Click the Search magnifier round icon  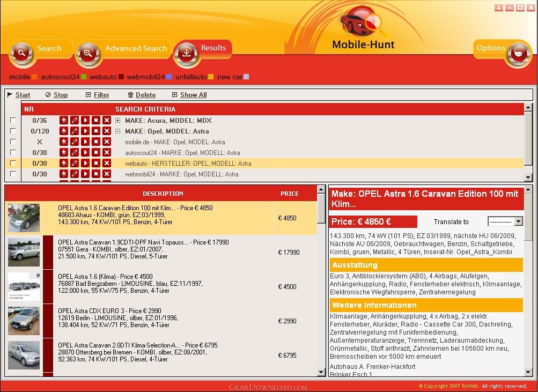(x=21, y=54)
